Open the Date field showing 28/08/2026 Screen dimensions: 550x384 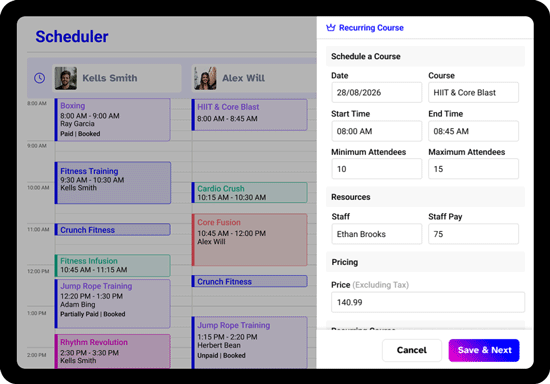376,93
